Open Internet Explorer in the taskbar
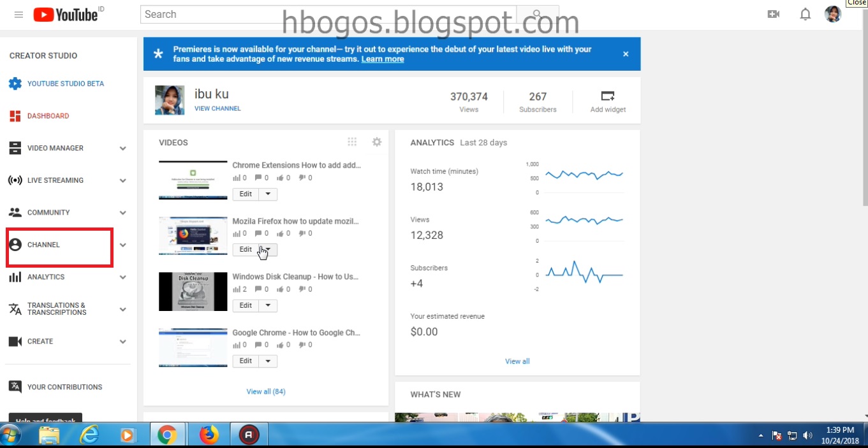Screen dimensions: 868x448 (90, 435)
